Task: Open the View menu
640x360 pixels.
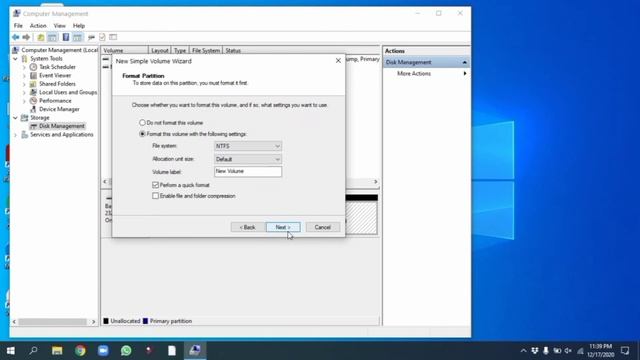Action: tap(60, 26)
